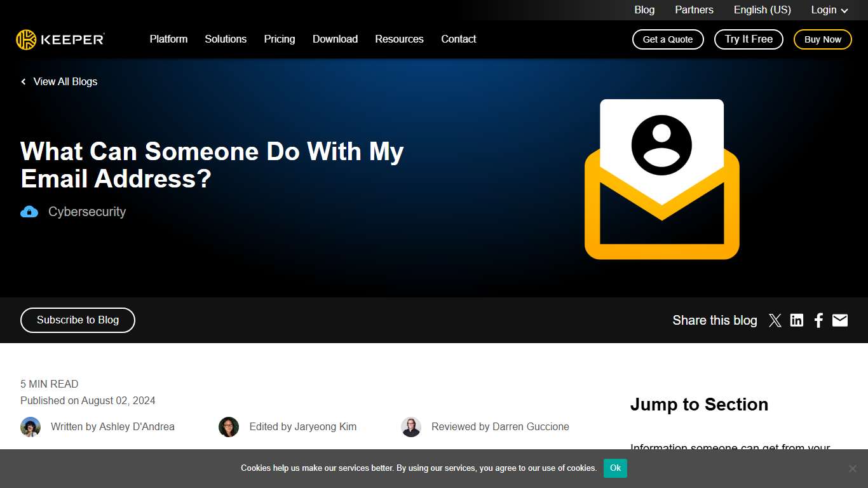Open the Platform menu
Screen dimensions: 868x488
tap(168, 39)
